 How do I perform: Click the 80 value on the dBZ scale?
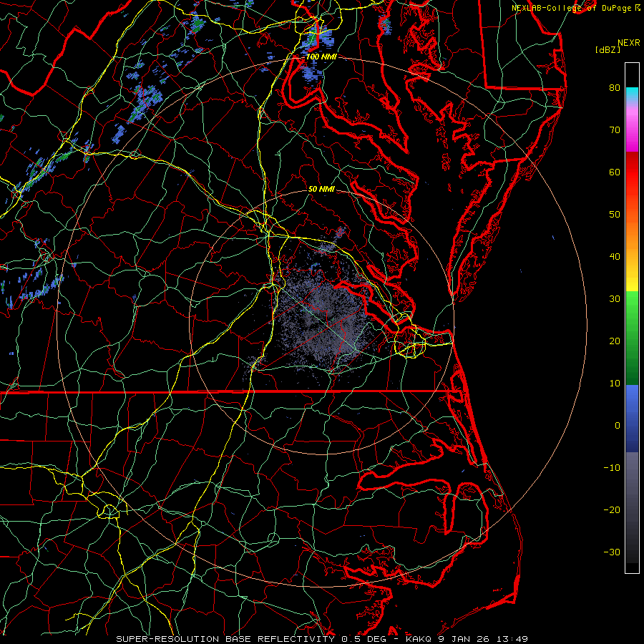pos(615,87)
